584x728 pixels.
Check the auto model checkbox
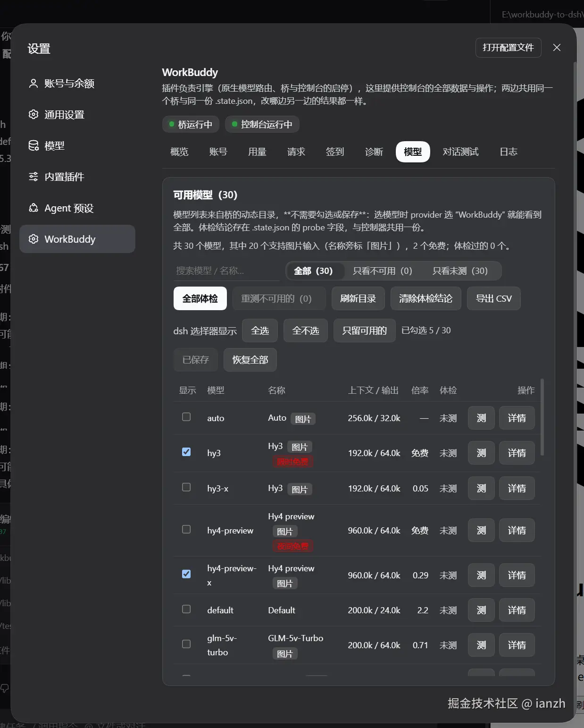[x=186, y=417]
